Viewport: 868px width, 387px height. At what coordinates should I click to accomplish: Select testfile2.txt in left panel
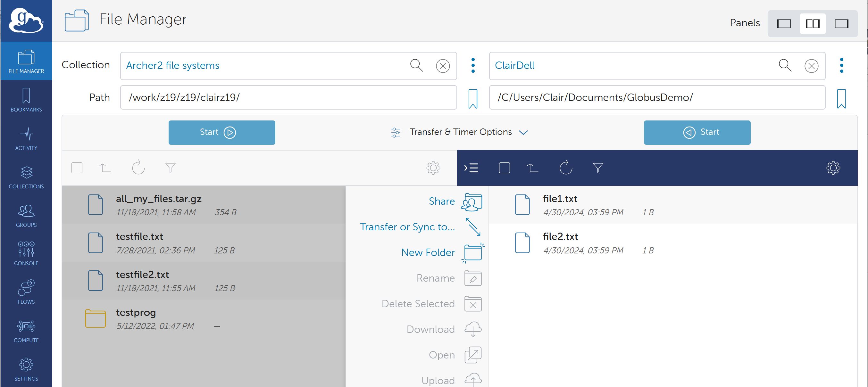coord(204,281)
